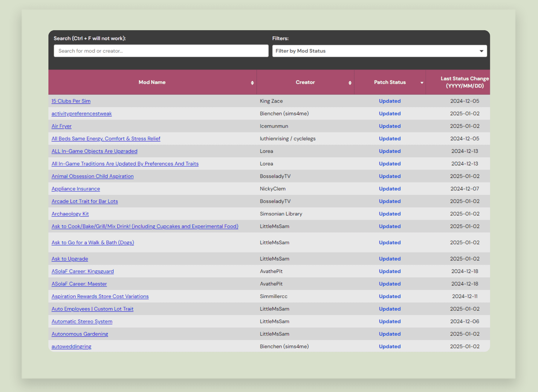Click Updated status for Autonomous Gardening row
This screenshot has width=538, height=392.
390,334
